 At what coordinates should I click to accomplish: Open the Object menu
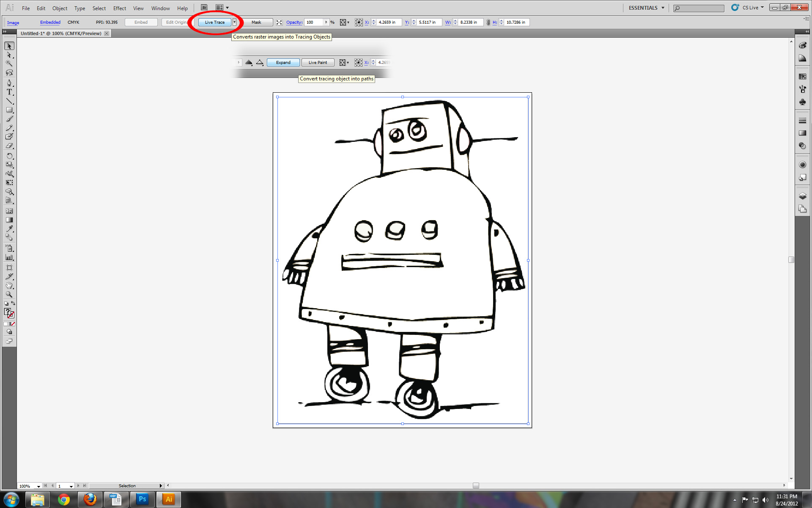tap(60, 8)
